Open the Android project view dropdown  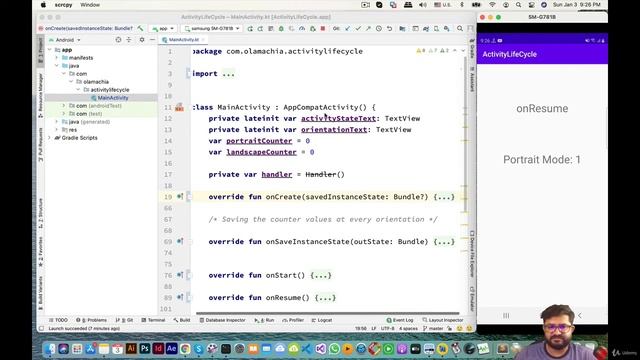(x=65, y=40)
